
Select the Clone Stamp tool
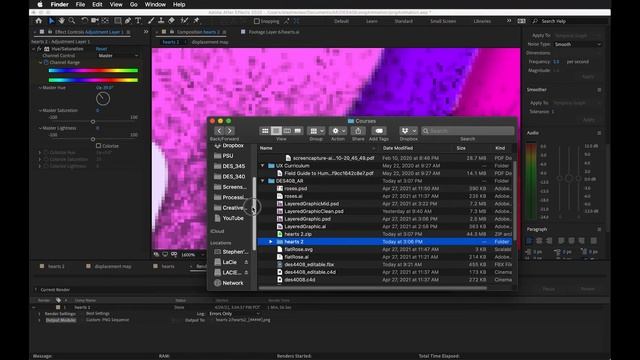click(x=161, y=20)
